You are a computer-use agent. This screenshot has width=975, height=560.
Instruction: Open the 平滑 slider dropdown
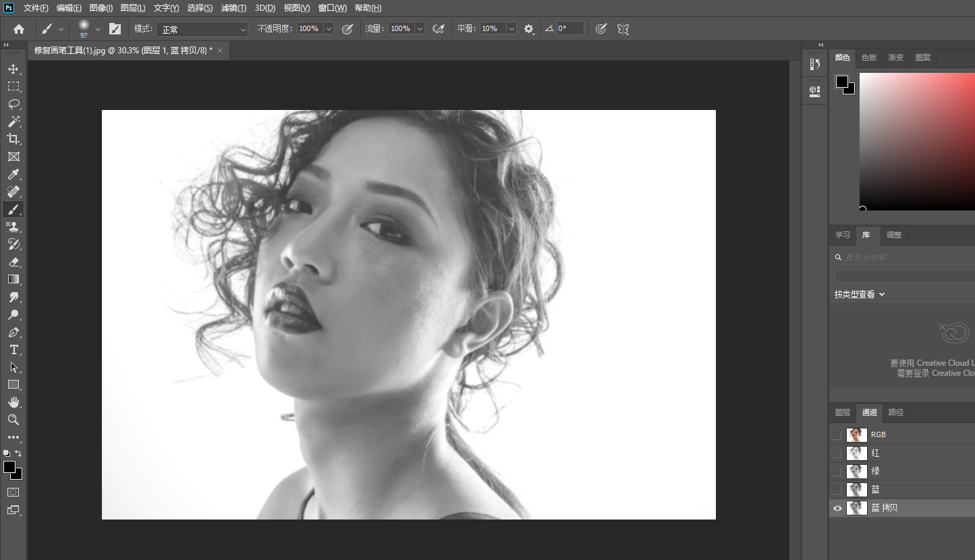pyautogui.click(x=511, y=29)
